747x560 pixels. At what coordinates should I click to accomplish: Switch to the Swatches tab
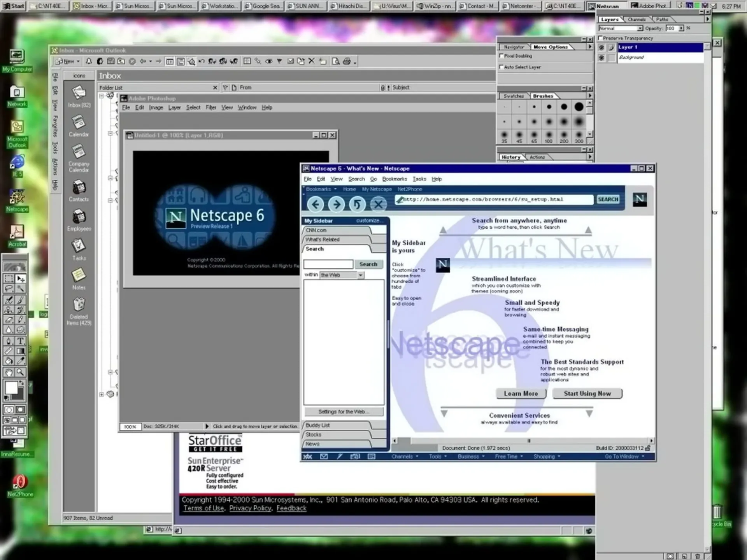pos(513,96)
